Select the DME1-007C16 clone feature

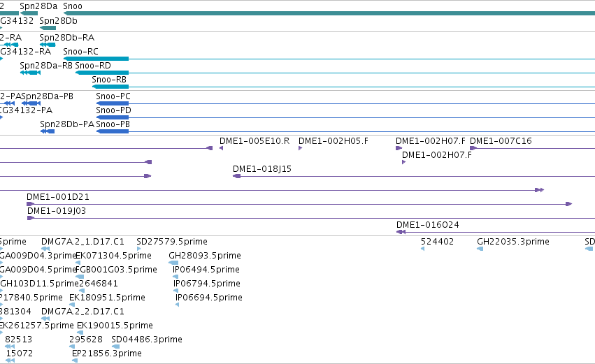tap(532, 148)
